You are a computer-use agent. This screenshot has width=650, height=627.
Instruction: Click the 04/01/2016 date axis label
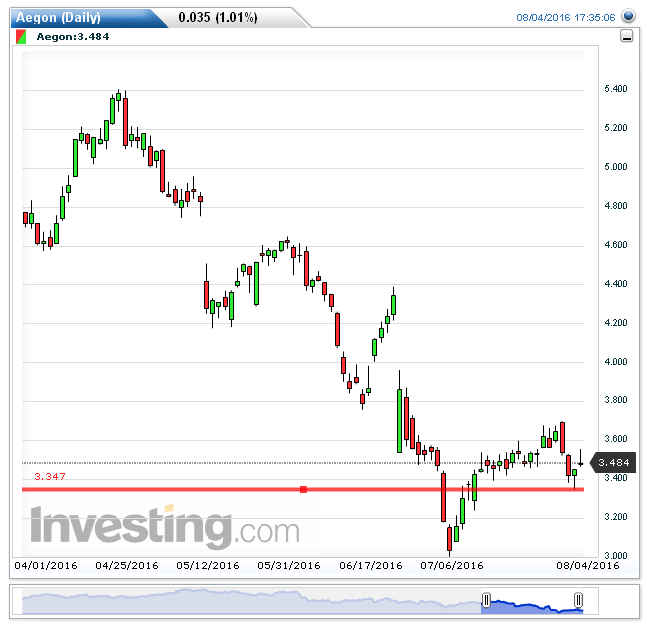point(46,566)
